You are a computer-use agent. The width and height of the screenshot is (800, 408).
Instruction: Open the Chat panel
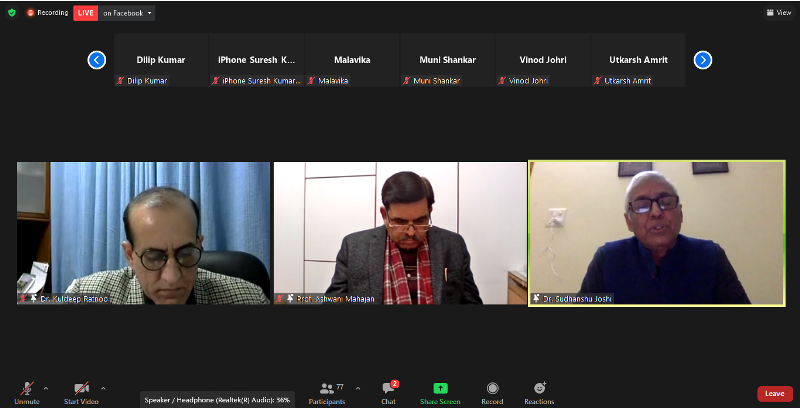coord(388,389)
